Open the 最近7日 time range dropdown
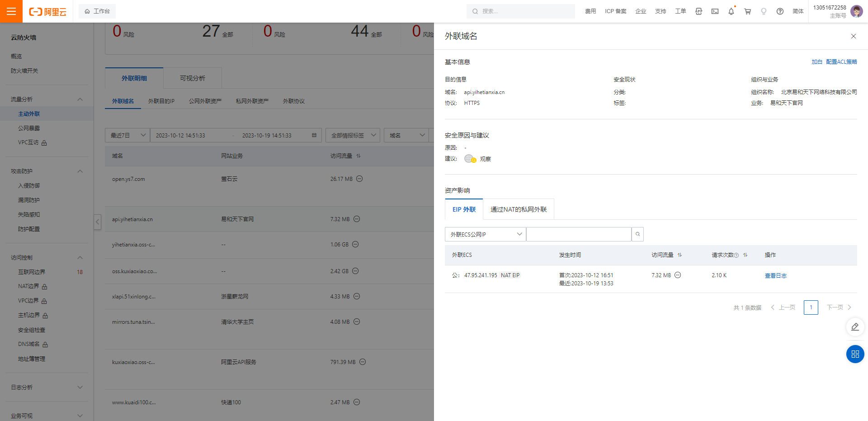The width and height of the screenshot is (868, 421). tap(127, 135)
